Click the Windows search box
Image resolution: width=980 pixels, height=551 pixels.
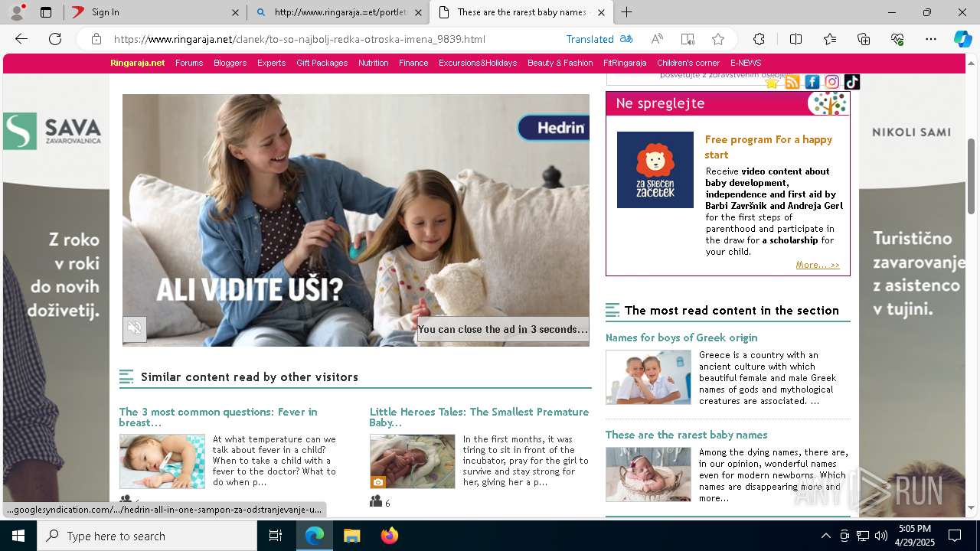pos(147,536)
